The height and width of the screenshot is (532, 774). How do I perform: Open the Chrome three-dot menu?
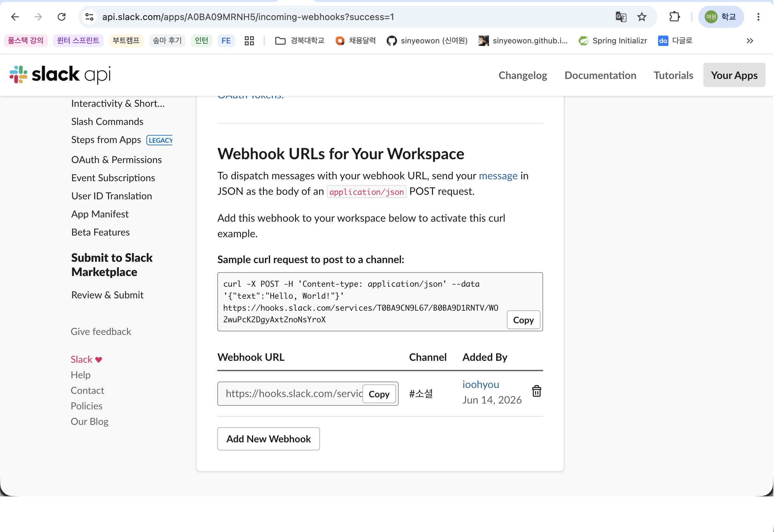coord(758,17)
